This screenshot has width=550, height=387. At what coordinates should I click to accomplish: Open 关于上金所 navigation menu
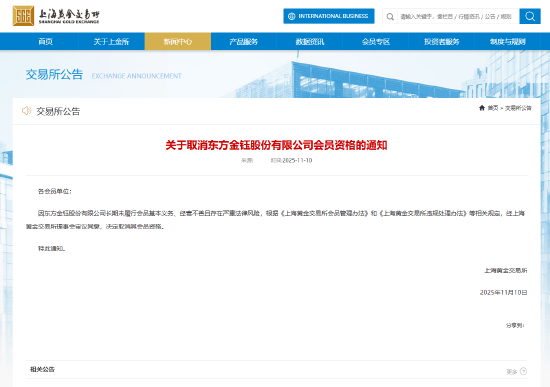(112, 41)
